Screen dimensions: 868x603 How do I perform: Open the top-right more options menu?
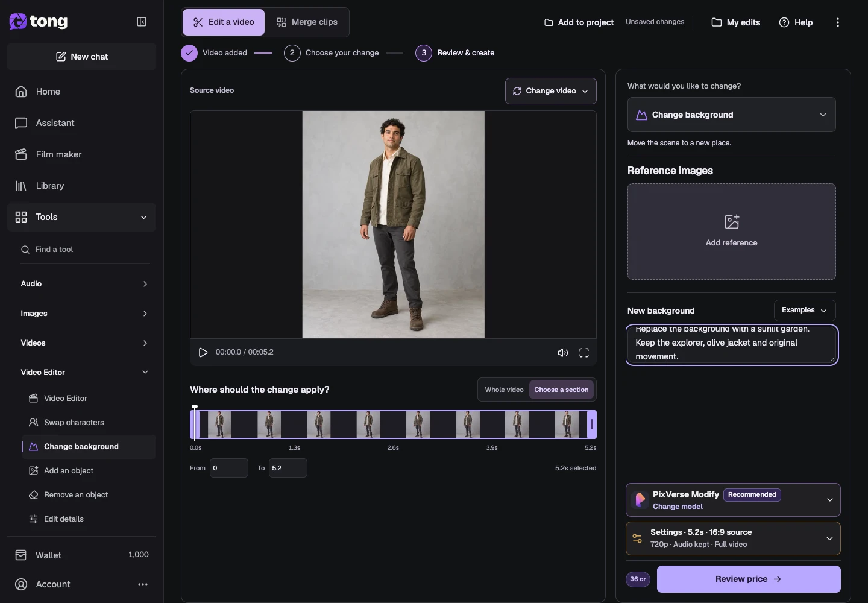point(838,22)
